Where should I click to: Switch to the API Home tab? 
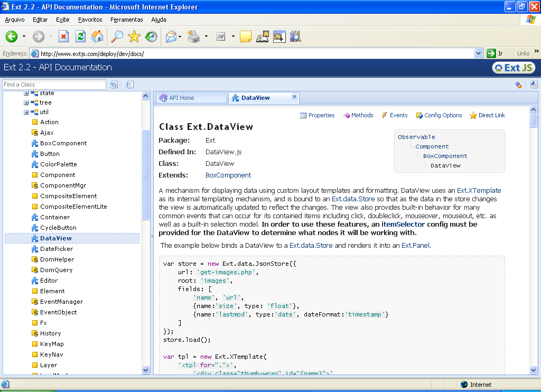tap(191, 98)
